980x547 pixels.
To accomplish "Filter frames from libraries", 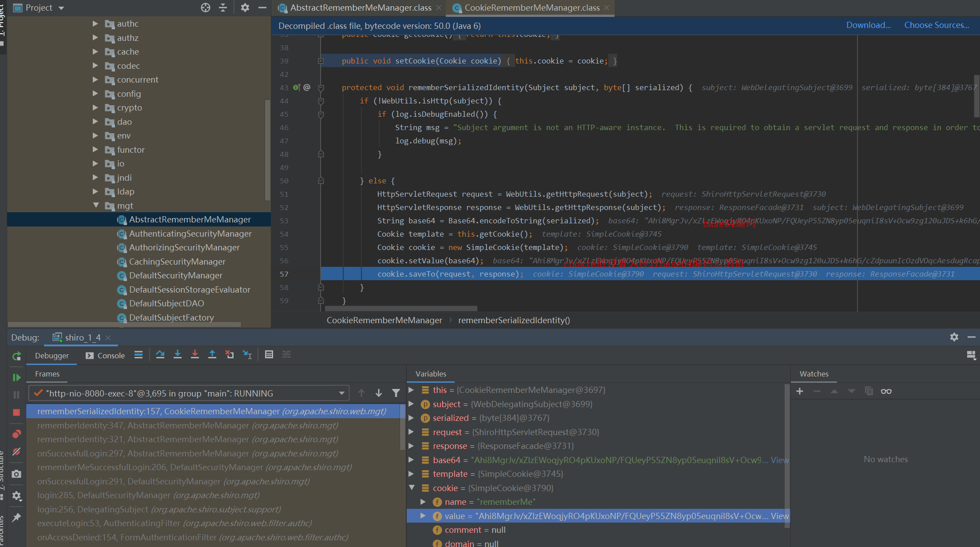I will coord(396,393).
